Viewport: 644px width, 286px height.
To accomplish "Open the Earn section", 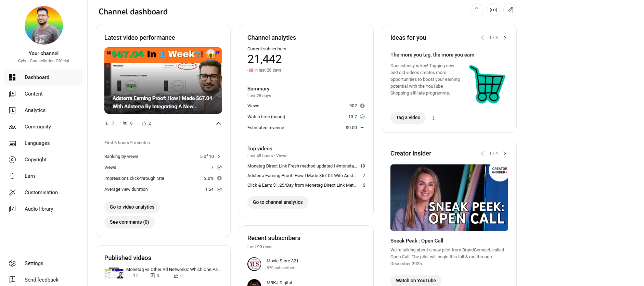I will pyautogui.click(x=30, y=176).
